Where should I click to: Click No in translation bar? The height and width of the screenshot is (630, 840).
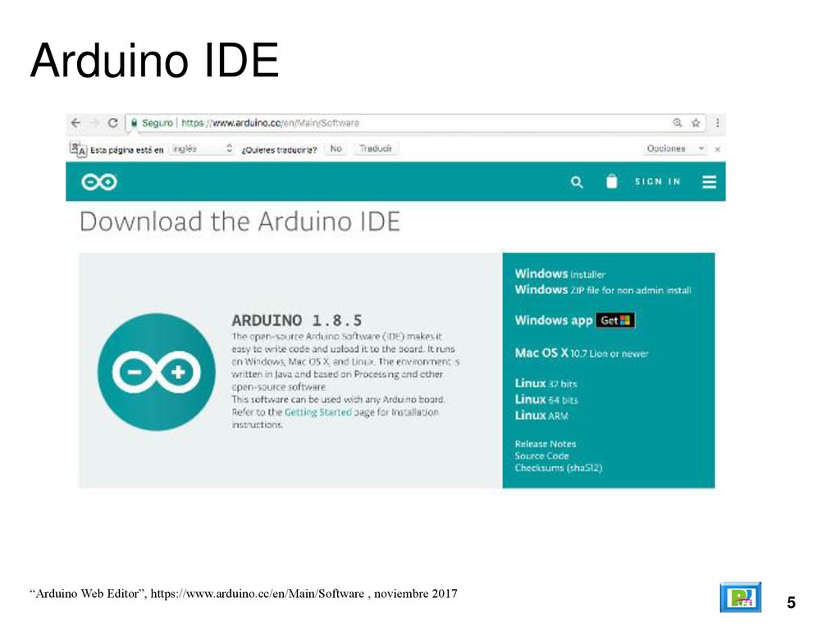(x=336, y=148)
